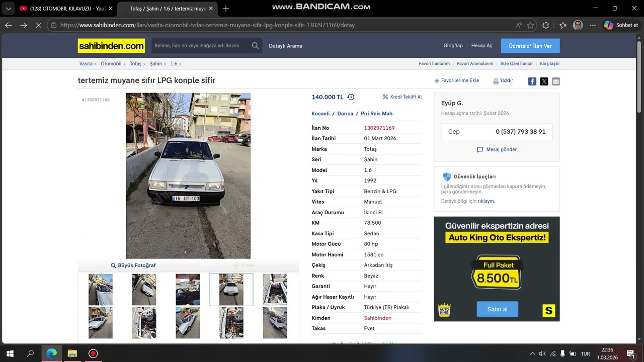Open Büyük Fotoğraf

[133, 265]
